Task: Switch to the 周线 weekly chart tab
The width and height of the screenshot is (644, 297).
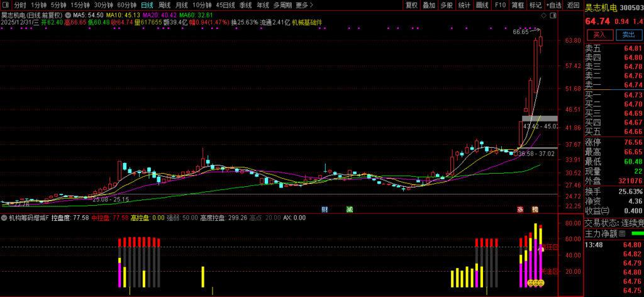Action: (164, 5)
